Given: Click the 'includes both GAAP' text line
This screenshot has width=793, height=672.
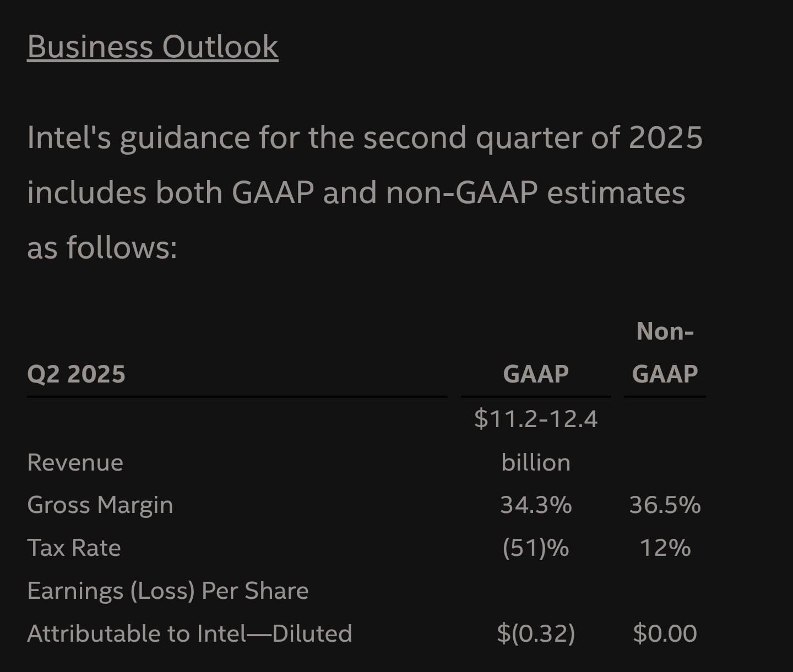Looking at the screenshot, I should tap(356, 193).
